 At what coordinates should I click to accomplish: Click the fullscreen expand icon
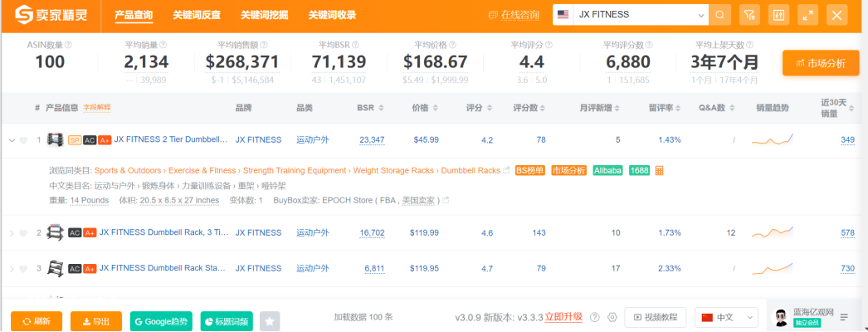pos(807,15)
